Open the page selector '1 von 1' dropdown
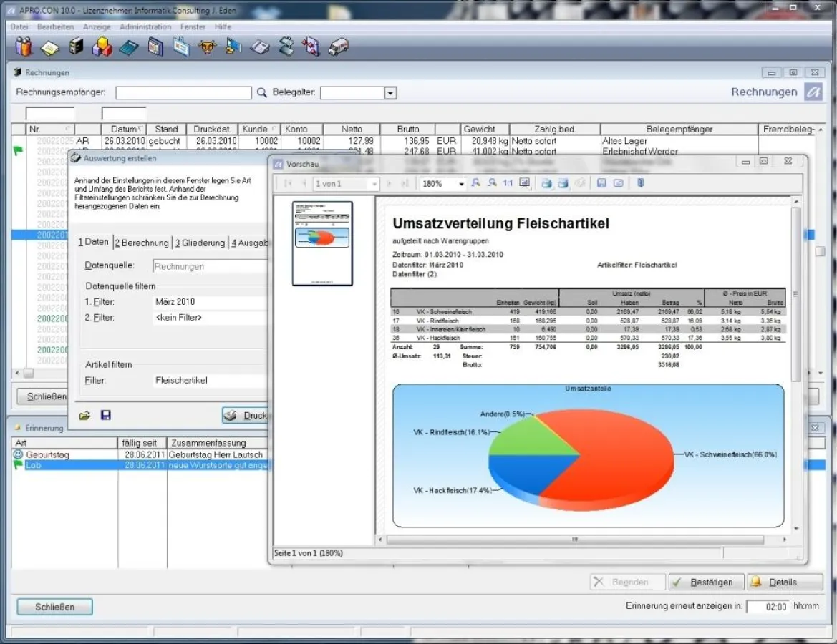The height and width of the screenshot is (644, 837). [x=373, y=184]
